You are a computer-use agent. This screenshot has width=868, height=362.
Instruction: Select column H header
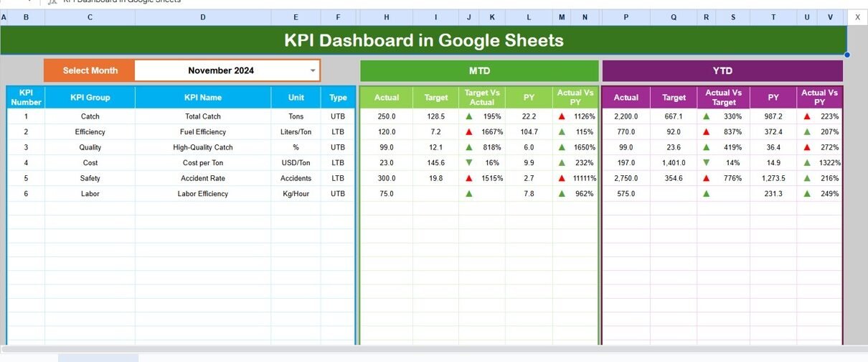click(387, 17)
